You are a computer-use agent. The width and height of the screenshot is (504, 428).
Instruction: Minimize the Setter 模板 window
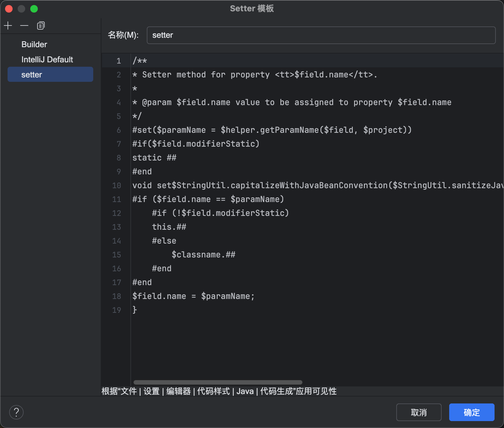pos(21,9)
